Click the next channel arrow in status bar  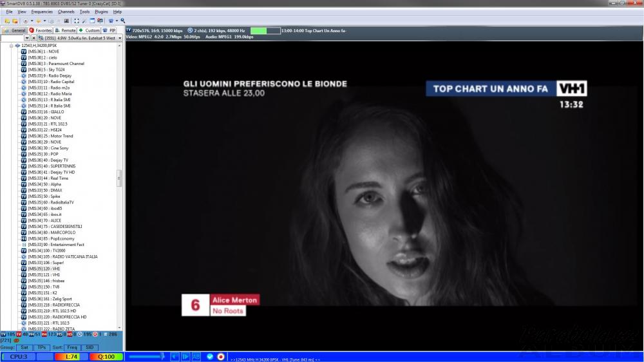coord(185,357)
